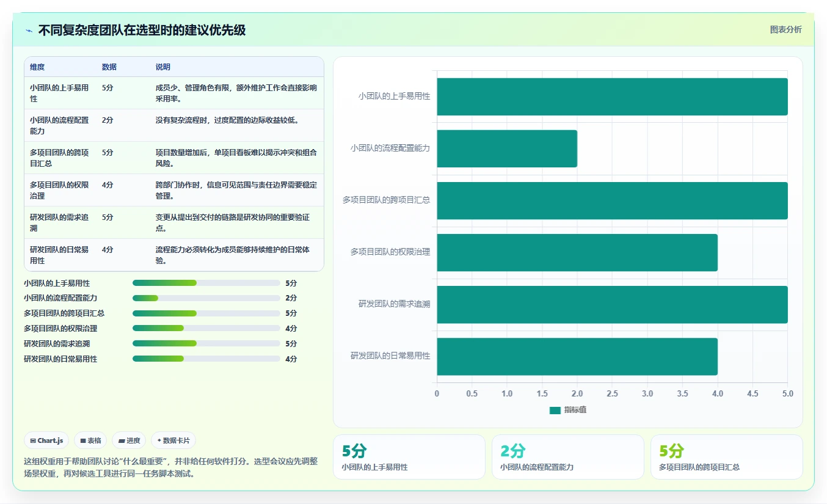The height and width of the screenshot is (504, 827).
Task: Select table cell 小团队的上手易用性
Action: click(x=60, y=93)
